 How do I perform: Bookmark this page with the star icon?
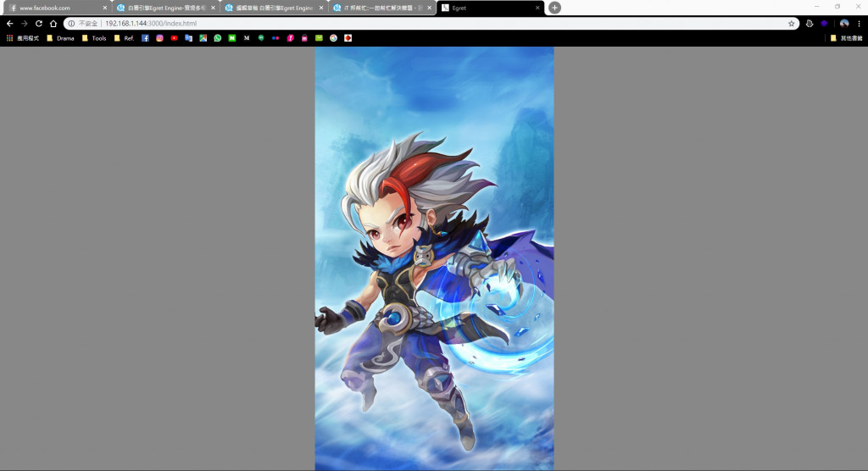pos(791,23)
